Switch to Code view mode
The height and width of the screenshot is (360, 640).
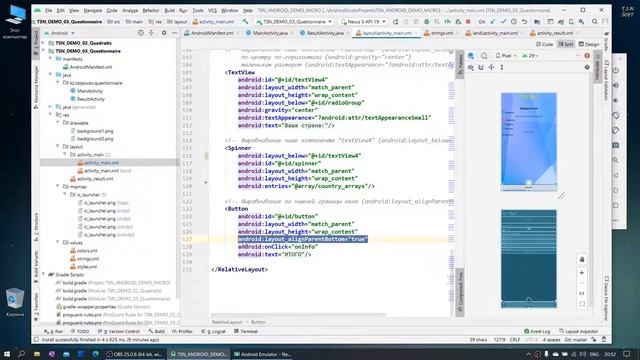point(545,44)
